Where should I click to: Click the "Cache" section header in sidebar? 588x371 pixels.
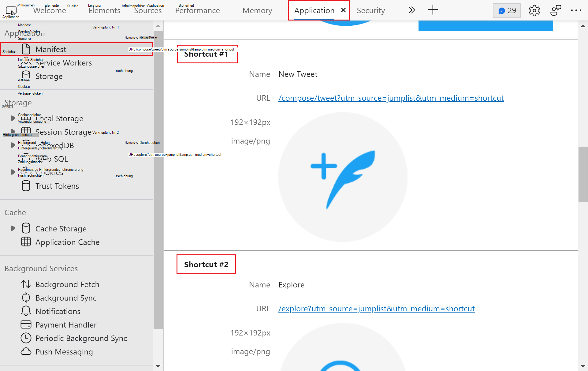click(15, 212)
